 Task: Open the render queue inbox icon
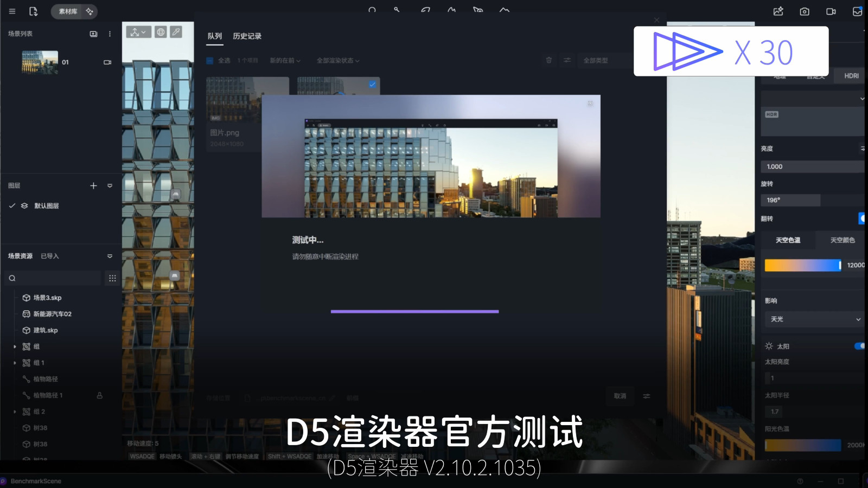(x=857, y=11)
